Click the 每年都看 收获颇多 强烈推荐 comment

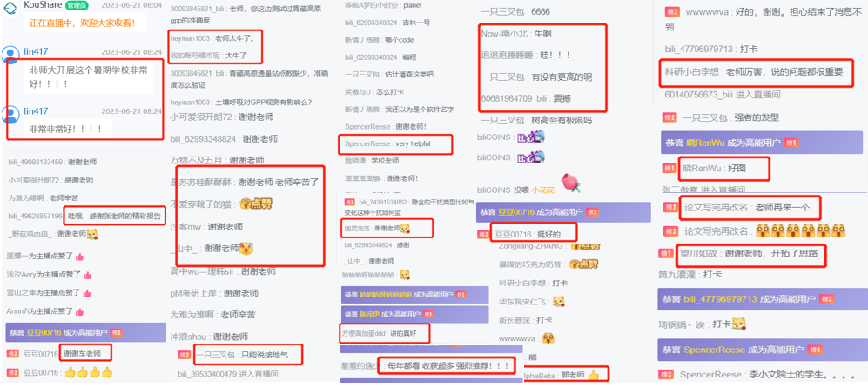tap(447, 365)
